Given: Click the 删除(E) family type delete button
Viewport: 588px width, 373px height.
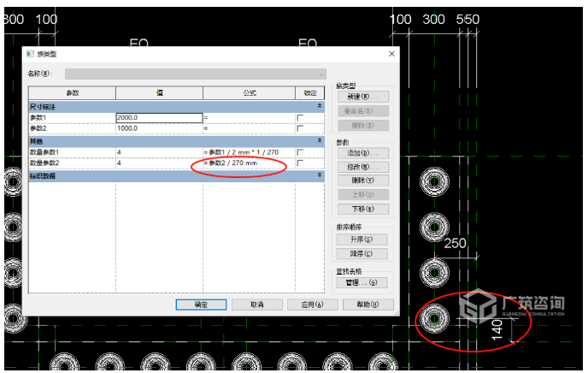Looking at the screenshot, I should 363,126.
